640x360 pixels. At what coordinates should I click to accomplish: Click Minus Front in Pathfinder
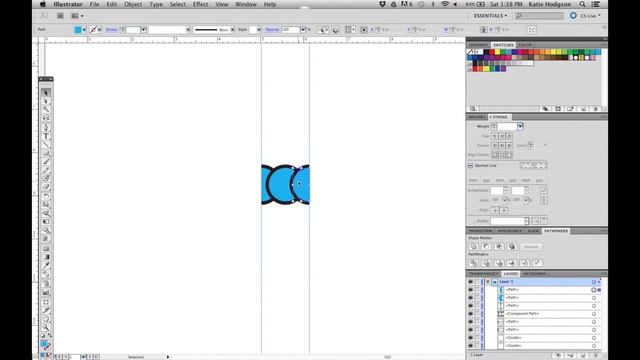pos(486,247)
